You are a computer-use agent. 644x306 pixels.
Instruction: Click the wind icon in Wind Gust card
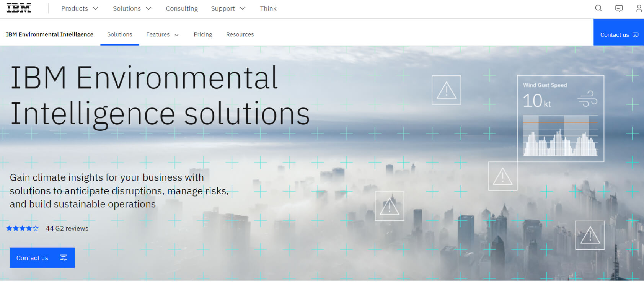coord(587,99)
